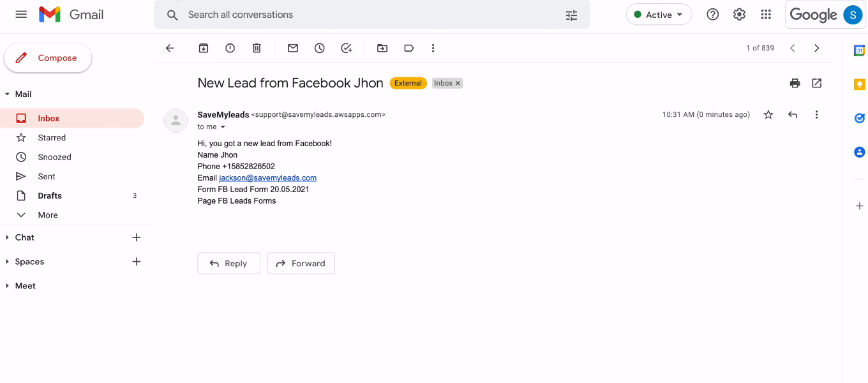Expand the Spaces section
Image resolution: width=868 pixels, height=383 pixels.
click(x=8, y=262)
